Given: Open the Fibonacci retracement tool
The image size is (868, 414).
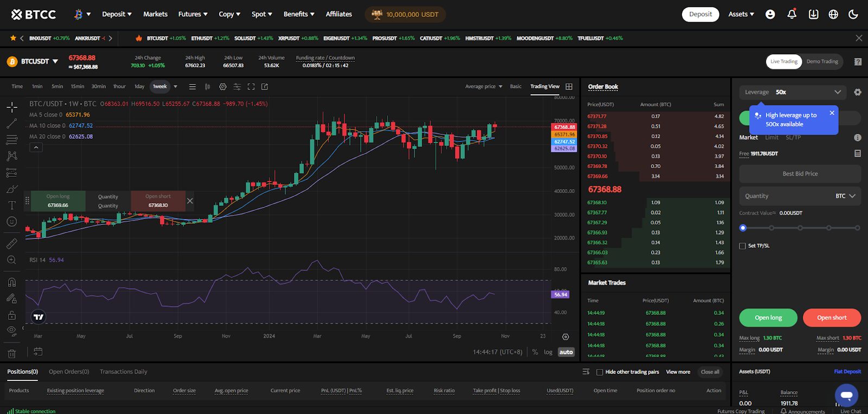Looking at the screenshot, I should coord(12,140).
